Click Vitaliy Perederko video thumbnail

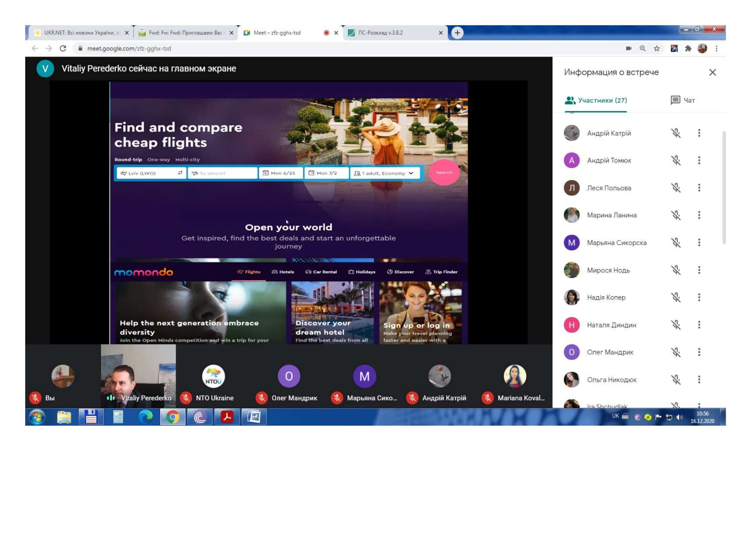click(x=138, y=376)
